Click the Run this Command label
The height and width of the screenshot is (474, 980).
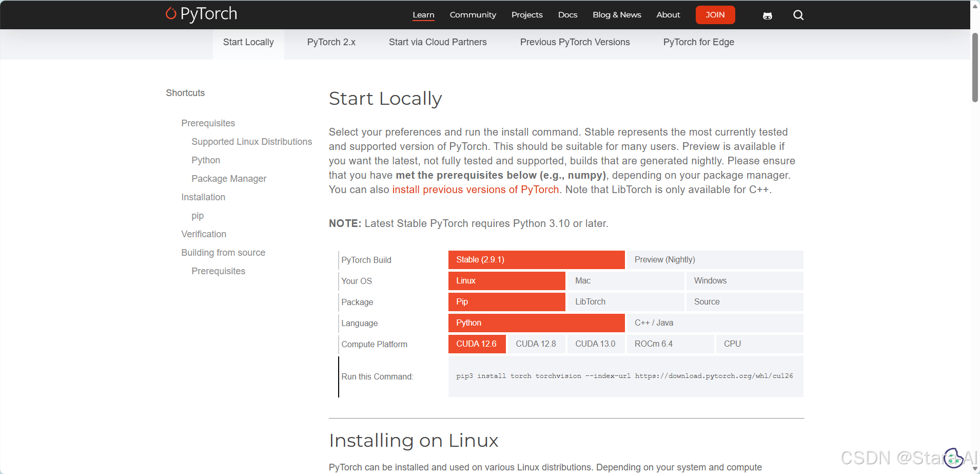pyautogui.click(x=377, y=377)
